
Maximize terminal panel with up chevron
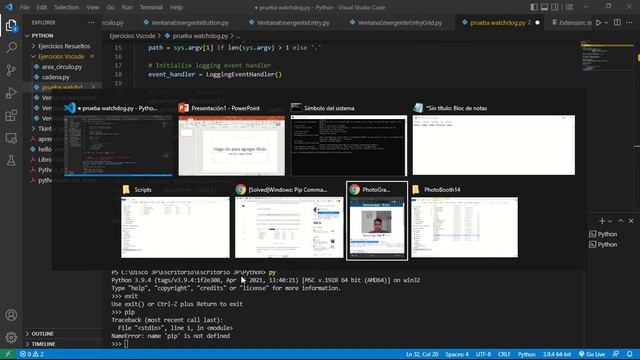click(621, 221)
